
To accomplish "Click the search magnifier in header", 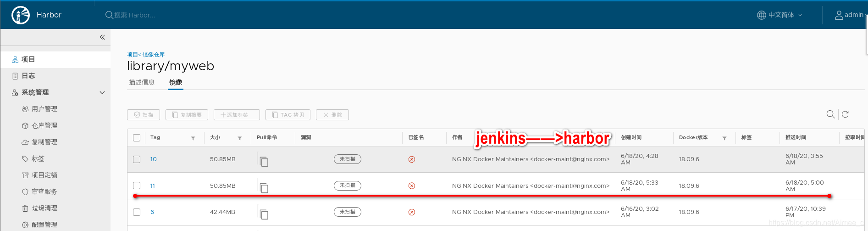I will (x=109, y=15).
